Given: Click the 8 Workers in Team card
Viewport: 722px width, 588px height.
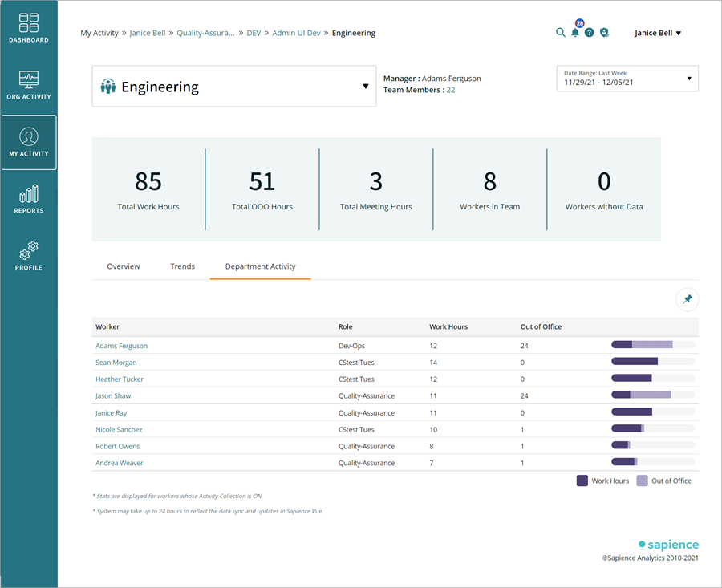Looking at the screenshot, I should click(x=489, y=189).
